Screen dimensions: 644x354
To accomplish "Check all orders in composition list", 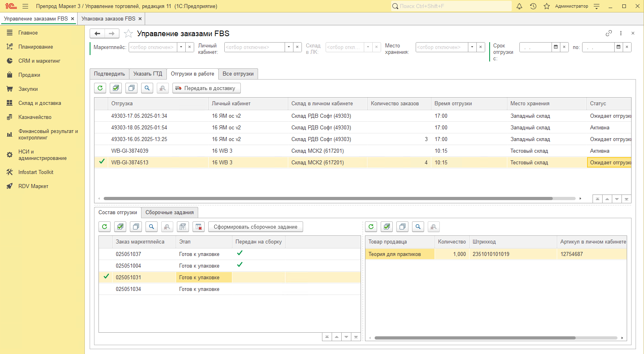I will 120,227.
